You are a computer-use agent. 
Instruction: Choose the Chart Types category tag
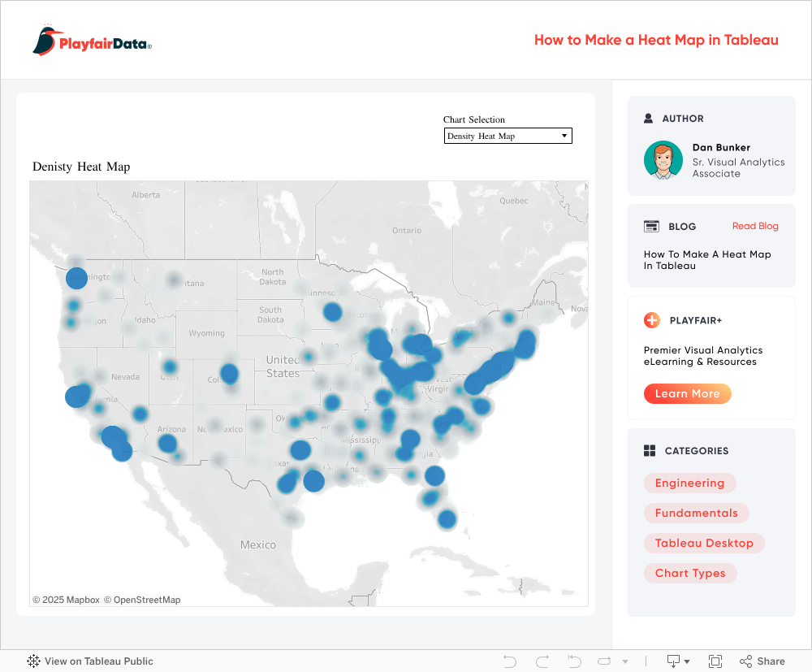coord(690,574)
